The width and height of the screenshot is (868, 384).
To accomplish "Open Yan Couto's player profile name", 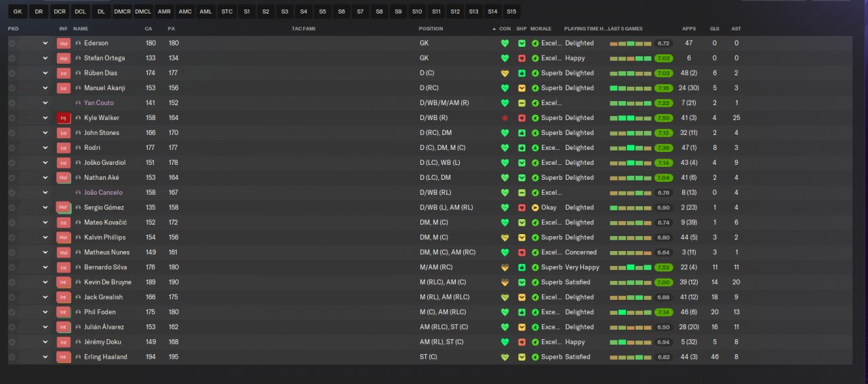I will [x=98, y=103].
